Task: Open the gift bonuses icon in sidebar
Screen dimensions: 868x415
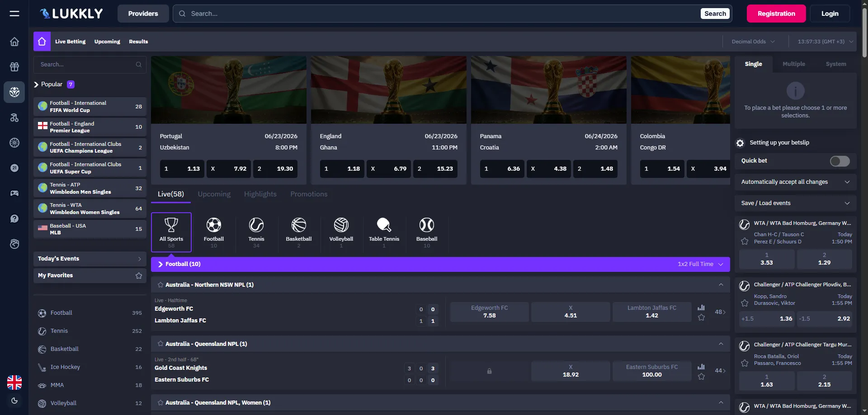Action: point(14,67)
